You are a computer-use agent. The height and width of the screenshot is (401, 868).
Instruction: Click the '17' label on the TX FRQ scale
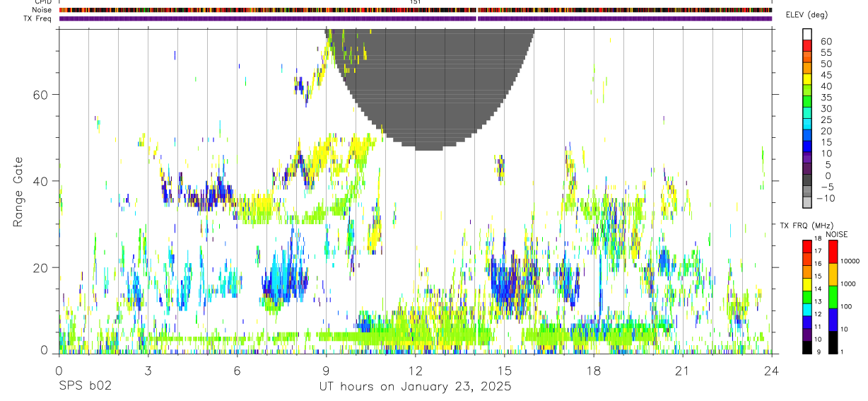click(x=819, y=251)
